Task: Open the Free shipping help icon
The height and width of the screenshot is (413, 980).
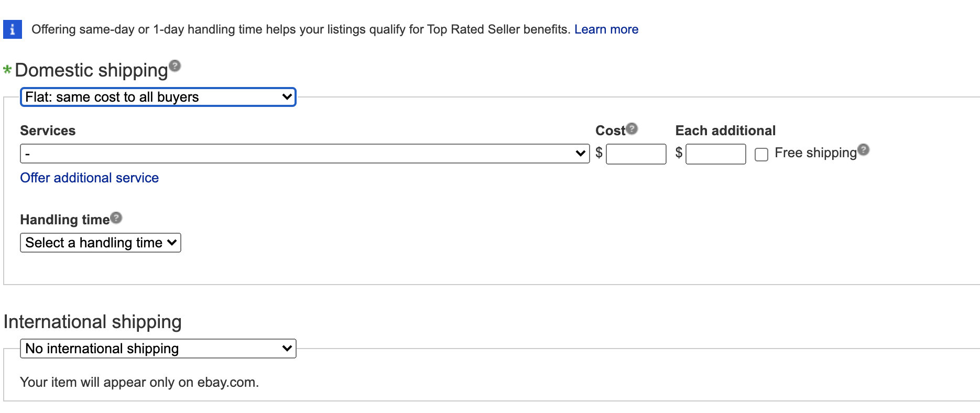Action: click(864, 150)
